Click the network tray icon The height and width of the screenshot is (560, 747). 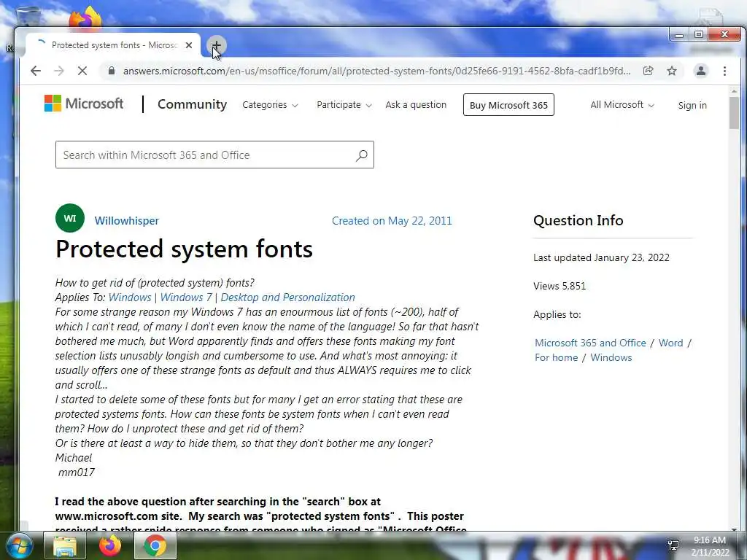[x=673, y=545]
